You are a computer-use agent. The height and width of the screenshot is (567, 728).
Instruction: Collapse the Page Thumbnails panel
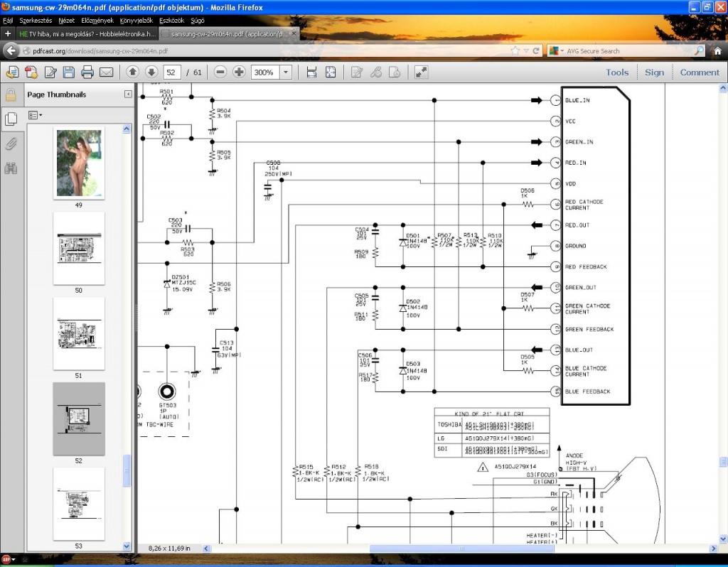click(128, 94)
